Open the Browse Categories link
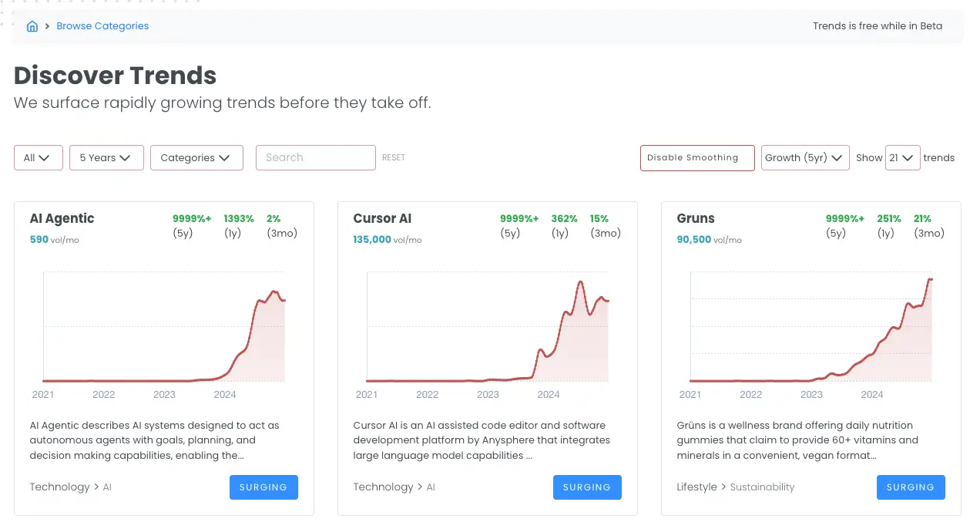The image size is (980, 529). [x=102, y=26]
